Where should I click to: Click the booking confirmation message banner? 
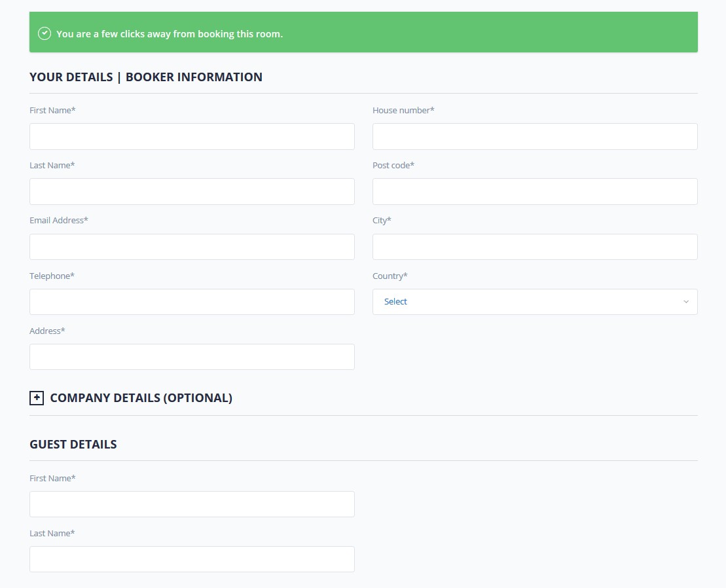tap(363, 30)
